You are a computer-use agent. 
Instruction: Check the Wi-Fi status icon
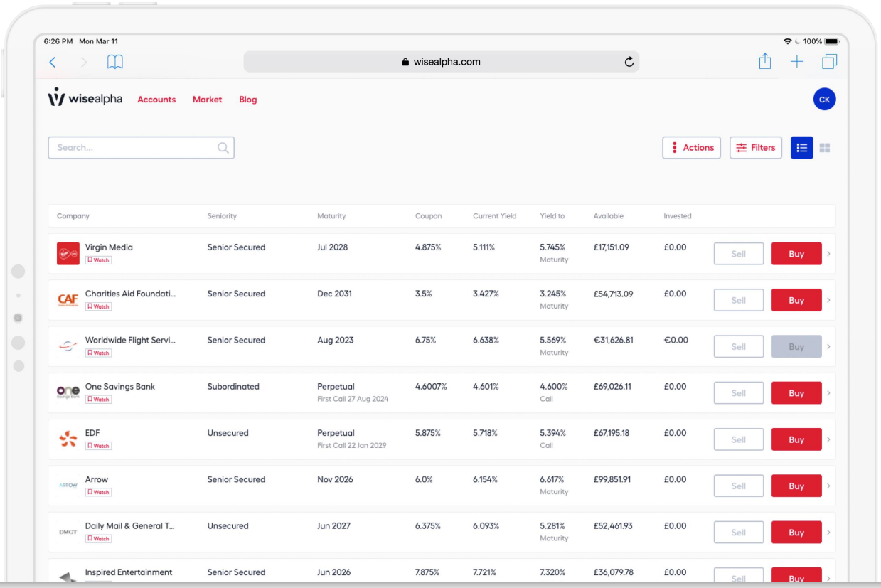pos(787,42)
